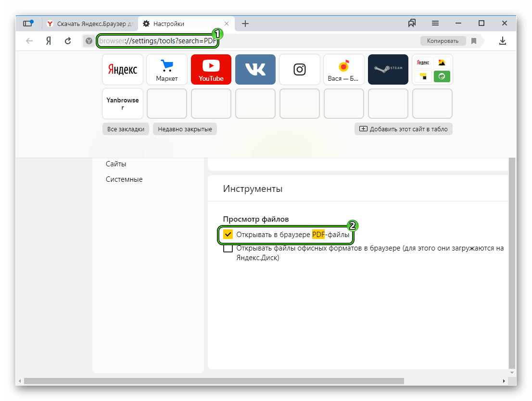Maximize the browser window
The width and height of the screenshot is (532, 401).
tap(481, 23)
